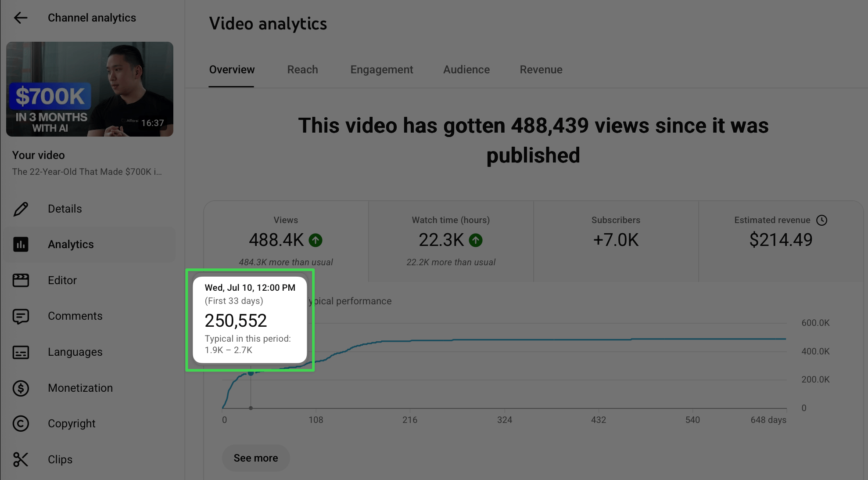The width and height of the screenshot is (868, 480).
Task: Open the Editor clapperboard icon
Action: click(21, 280)
